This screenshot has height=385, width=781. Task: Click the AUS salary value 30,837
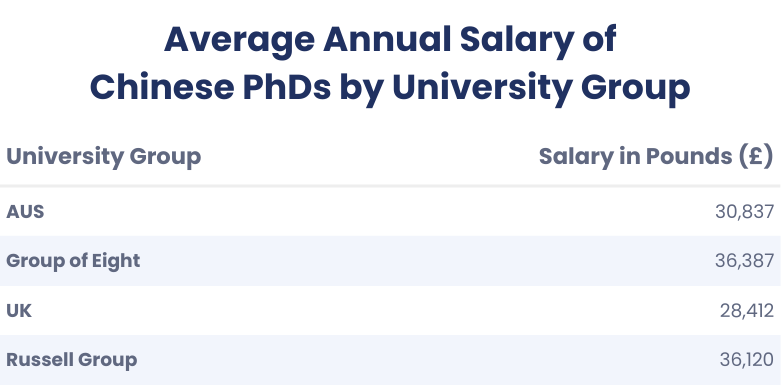745,212
